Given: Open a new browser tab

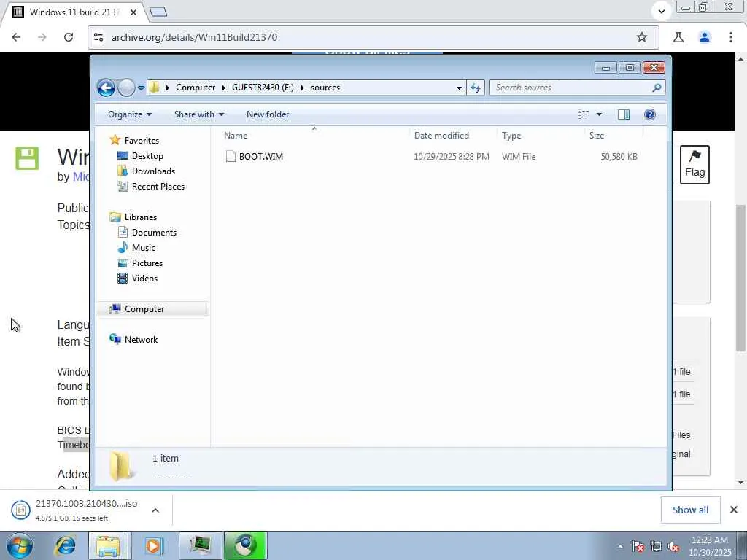Looking at the screenshot, I should click(x=158, y=12).
